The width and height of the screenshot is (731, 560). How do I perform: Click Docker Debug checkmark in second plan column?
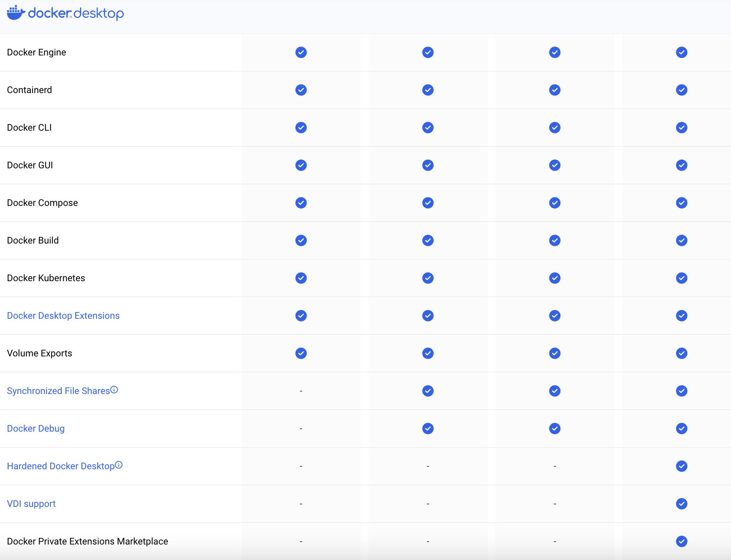click(x=428, y=429)
